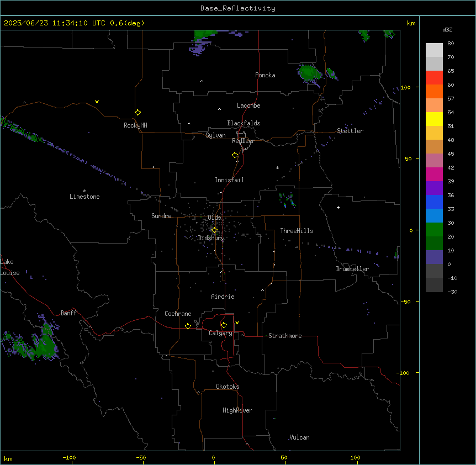The width and height of the screenshot is (476, 465).
Task: Click the yellow diamond marker above Calgary label
Action: 224,325
